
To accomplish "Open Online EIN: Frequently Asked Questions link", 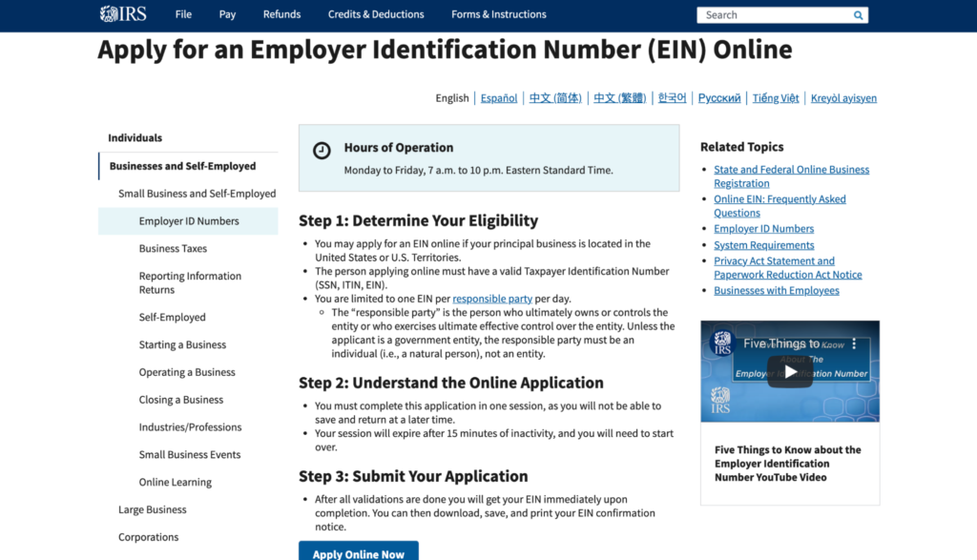I will pyautogui.click(x=780, y=205).
